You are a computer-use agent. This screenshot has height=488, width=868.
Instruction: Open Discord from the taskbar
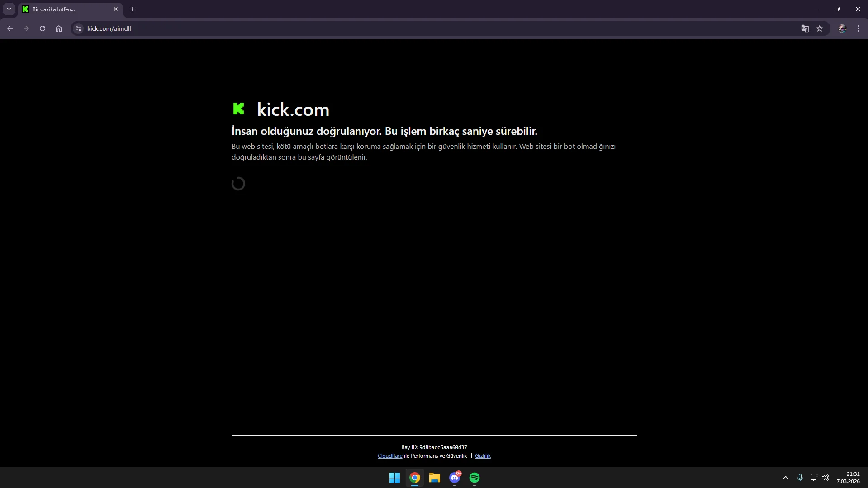point(455,478)
